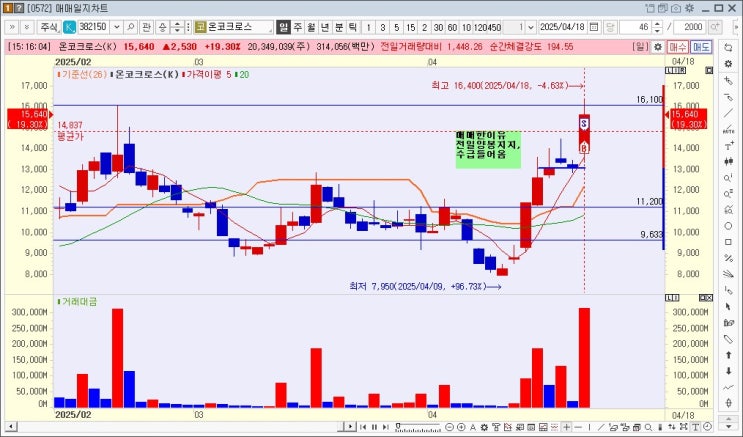Open the calendar date picker icon

(594, 27)
